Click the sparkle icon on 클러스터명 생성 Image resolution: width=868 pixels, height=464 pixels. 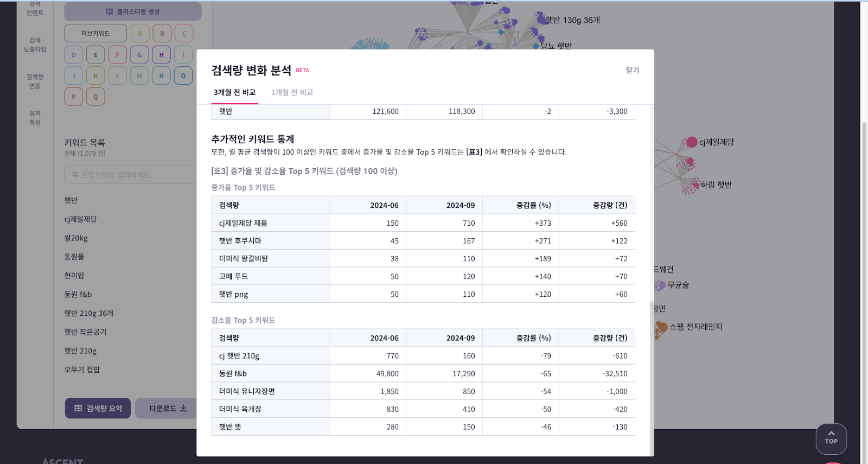pyautogui.click(x=110, y=11)
